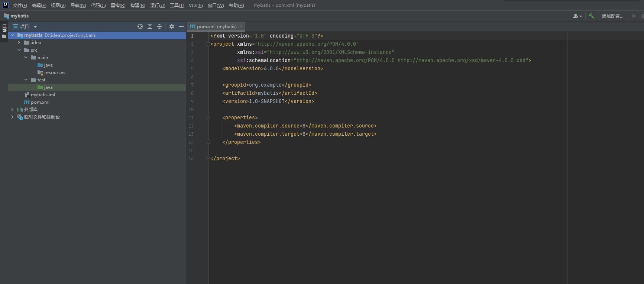The width and height of the screenshot is (644, 284).
Task: Open the 代码(C) menu
Action: [x=98, y=5]
